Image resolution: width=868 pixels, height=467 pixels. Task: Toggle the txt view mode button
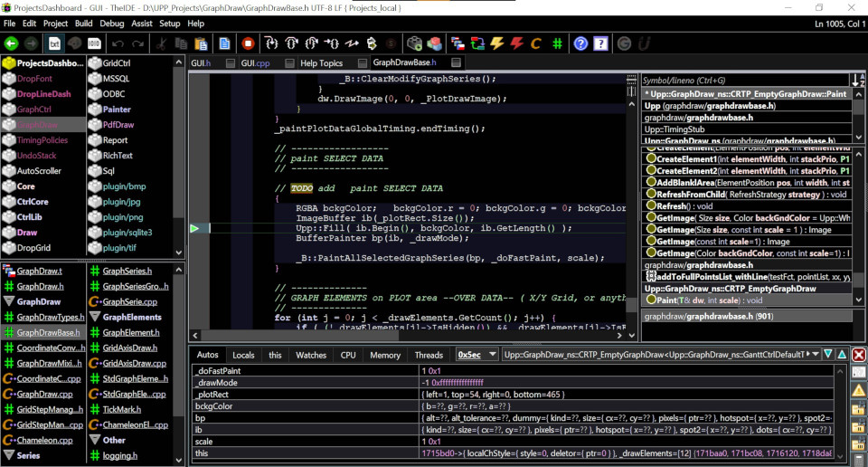point(54,43)
